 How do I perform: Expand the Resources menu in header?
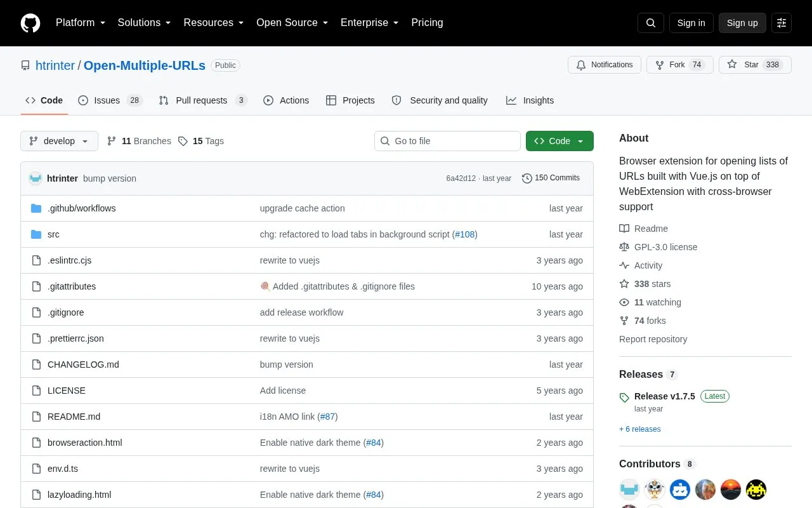(214, 23)
